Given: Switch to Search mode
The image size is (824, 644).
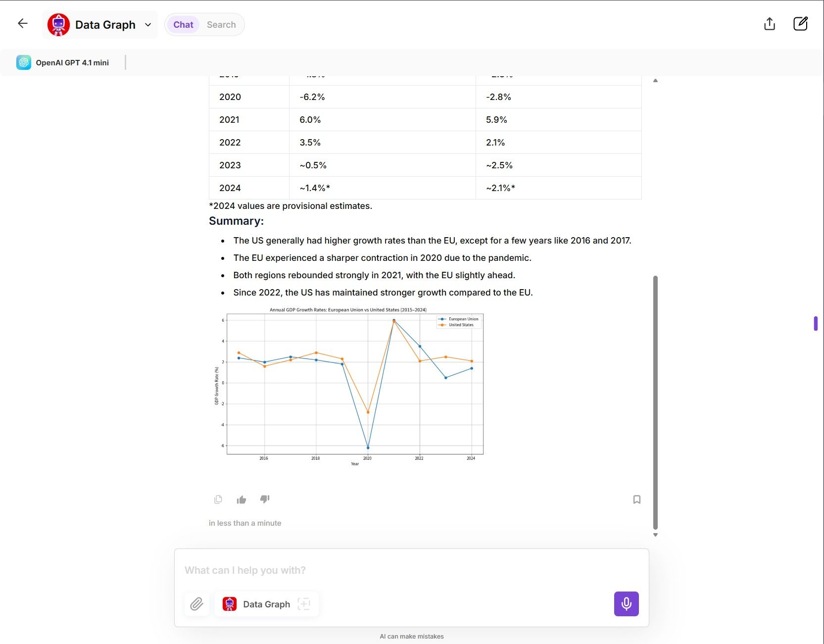Looking at the screenshot, I should tap(221, 25).
